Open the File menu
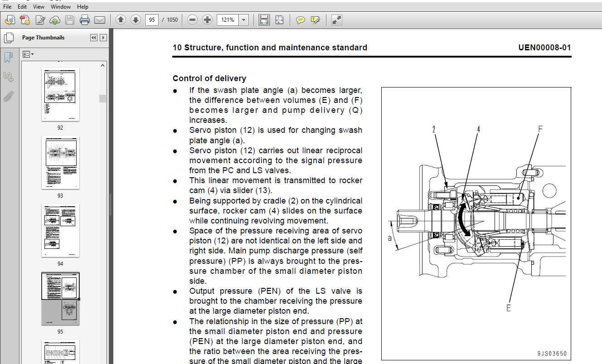Screen dimensions: 602x364 click(x=7, y=7)
